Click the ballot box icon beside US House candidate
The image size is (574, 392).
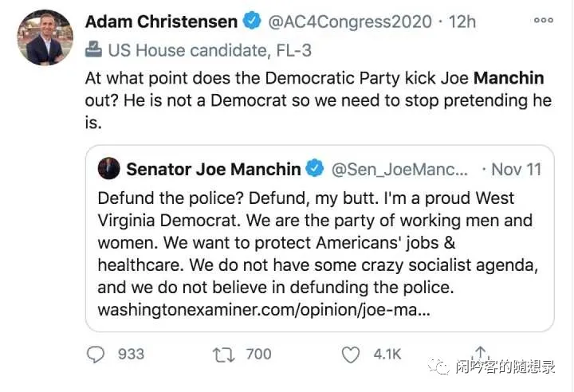93,51
